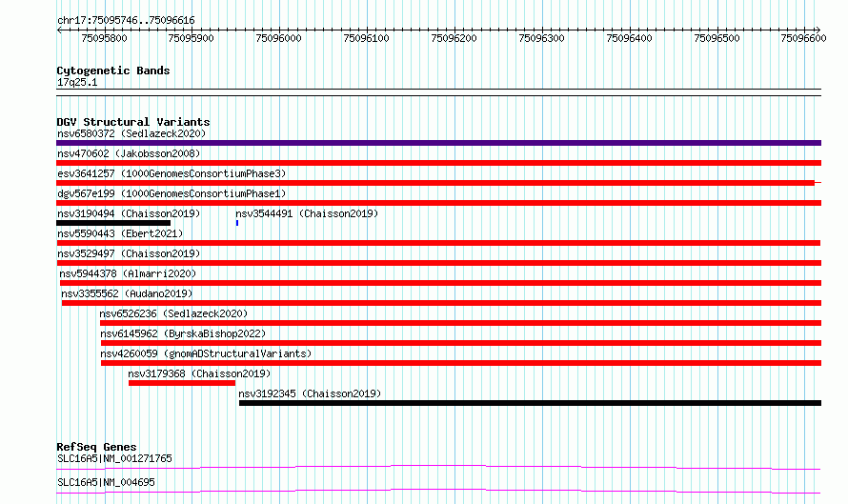
Task: Select the purple nsv6580372 variant bar
Action: click(438, 143)
